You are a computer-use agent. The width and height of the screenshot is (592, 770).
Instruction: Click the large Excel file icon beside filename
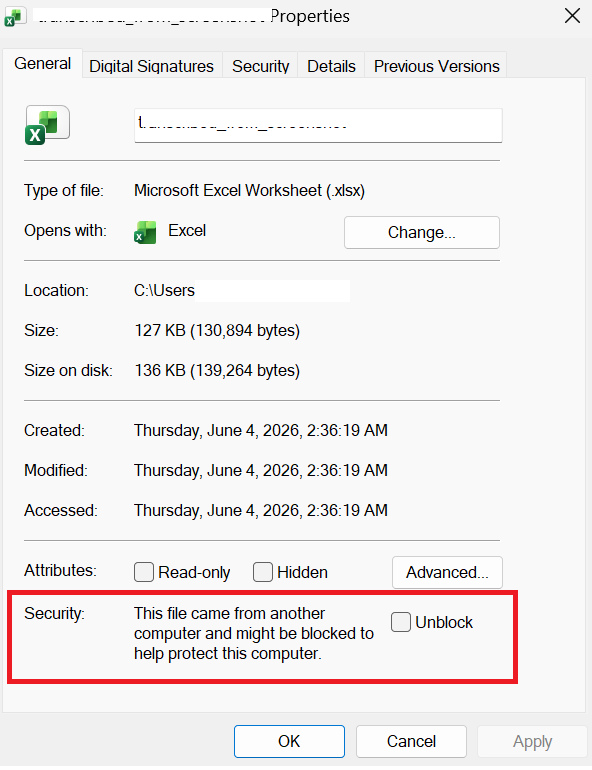click(x=47, y=125)
